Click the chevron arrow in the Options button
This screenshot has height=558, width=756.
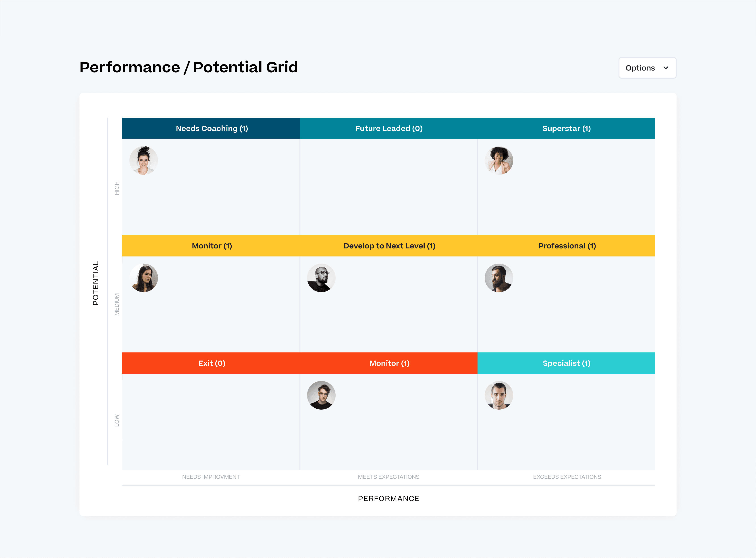(665, 68)
